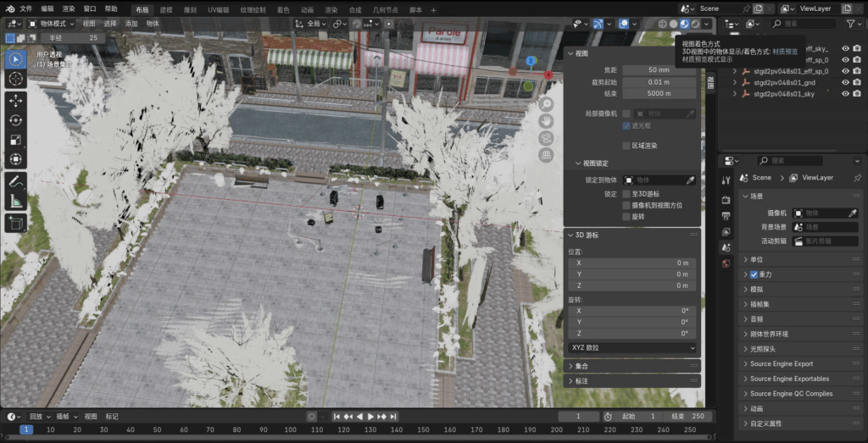The height and width of the screenshot is (443, 868).
Task: Switch to solid viewport shading
Action: point(674,24)
